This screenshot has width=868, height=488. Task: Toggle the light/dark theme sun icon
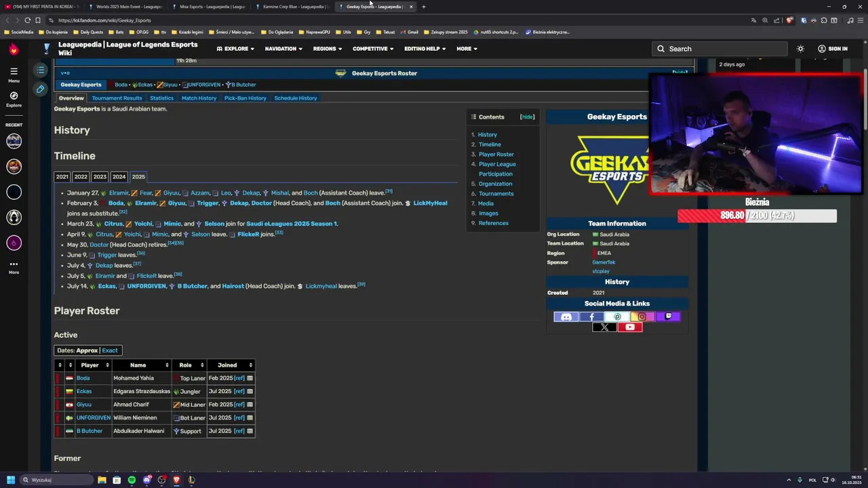800,49
